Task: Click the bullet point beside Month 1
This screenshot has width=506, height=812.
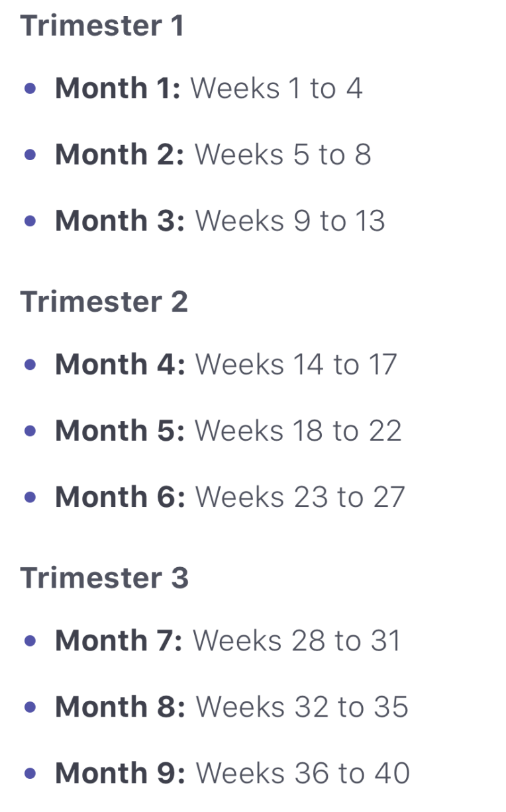Action: click(30, 88)
